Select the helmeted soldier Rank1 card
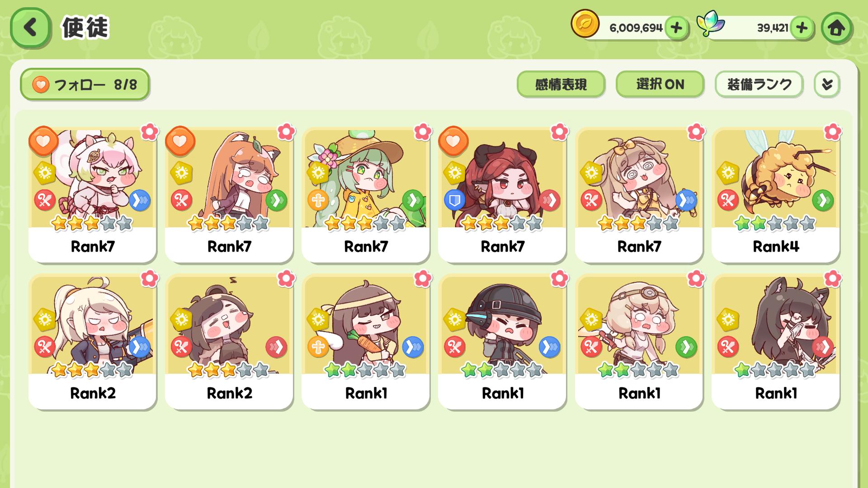This screenshot has height=488, width=868. [502, 342]
